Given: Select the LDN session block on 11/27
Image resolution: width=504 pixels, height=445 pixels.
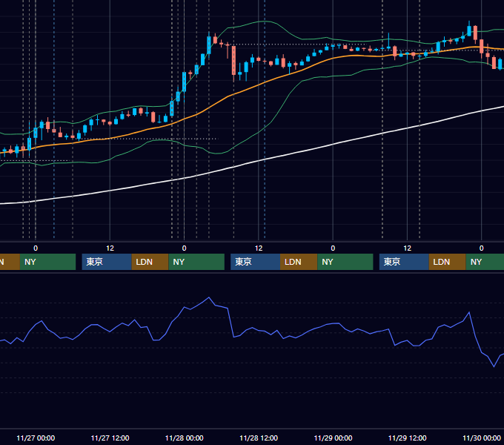Looking at the screenshot, I should [x=150, y=262].
